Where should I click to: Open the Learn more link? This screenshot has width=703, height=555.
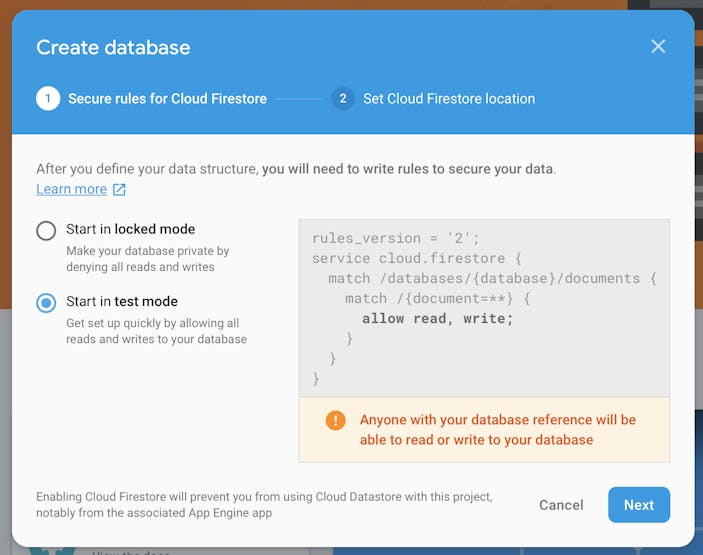[72, 189]
